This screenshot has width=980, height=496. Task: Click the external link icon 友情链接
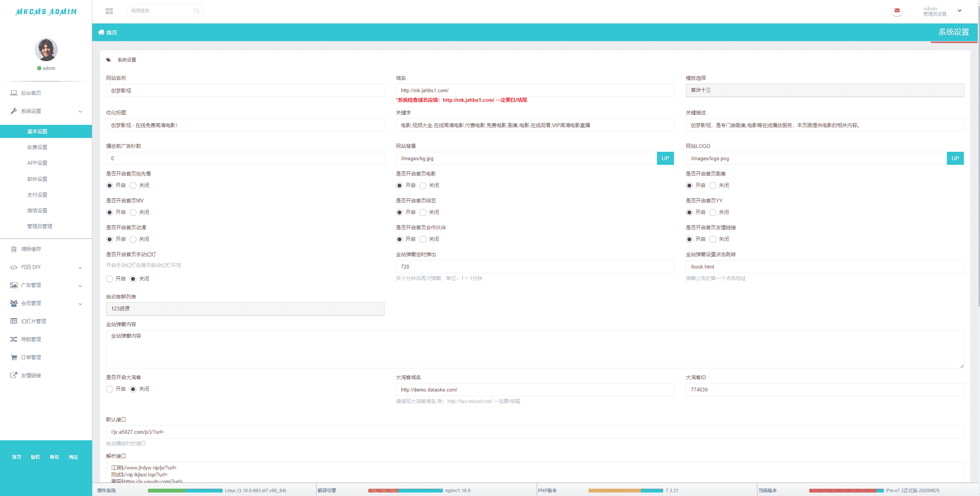coord(14,375)
